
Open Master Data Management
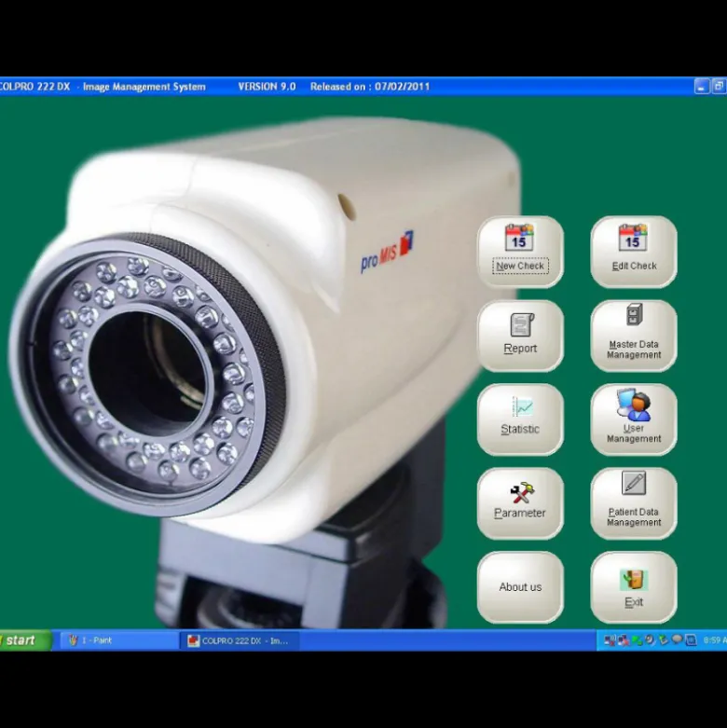(x=634, y=336)
